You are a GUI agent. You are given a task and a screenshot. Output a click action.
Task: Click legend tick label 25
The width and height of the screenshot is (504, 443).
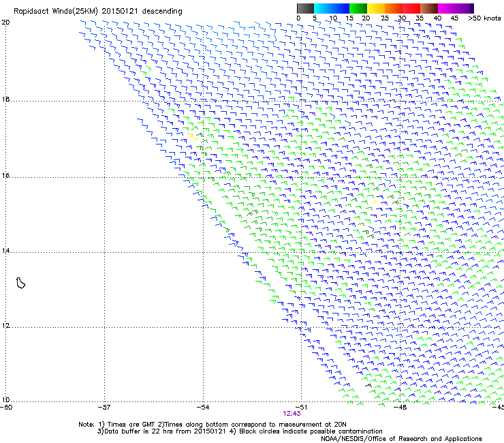[x=385, y=18]
